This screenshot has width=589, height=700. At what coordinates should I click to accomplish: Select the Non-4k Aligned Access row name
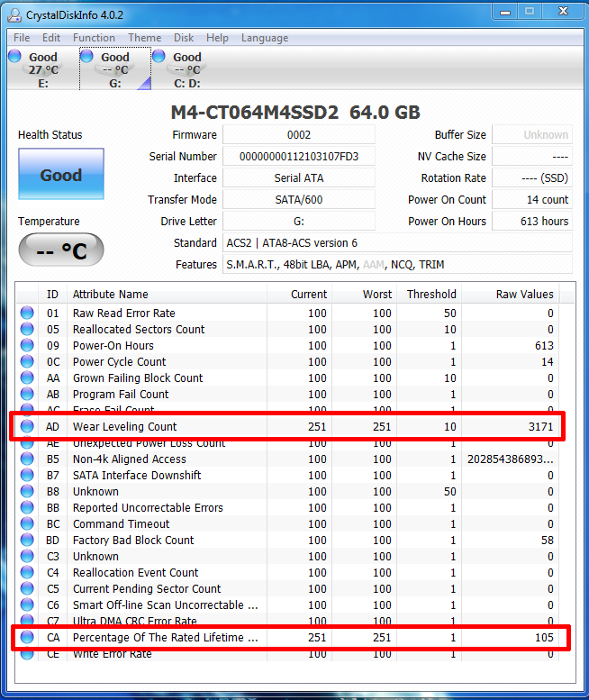point(130,459)
